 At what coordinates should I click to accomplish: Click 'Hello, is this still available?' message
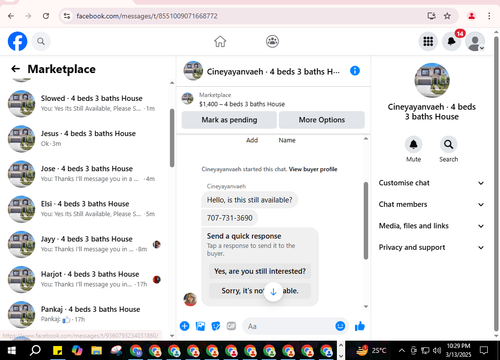click(x=249, y=200)
